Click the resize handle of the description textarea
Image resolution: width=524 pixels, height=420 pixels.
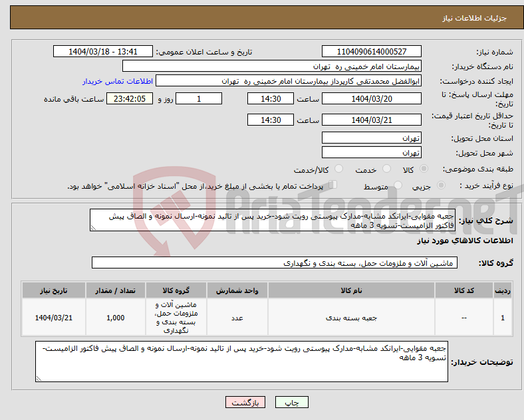pyautogui.click(x=93, y=228)
